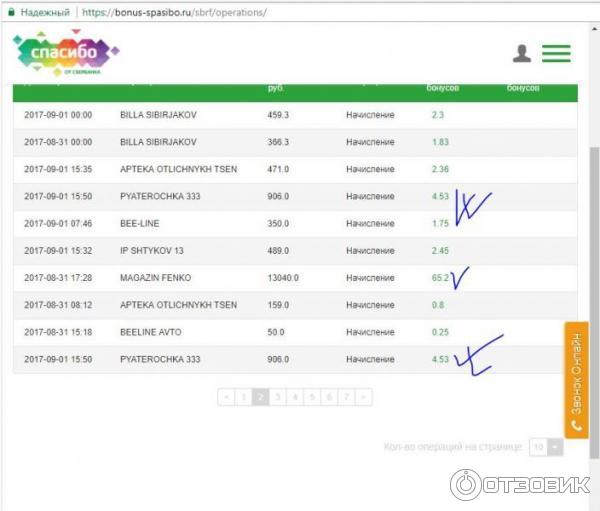Click merchant MAGAZIN FENKO
The height and width of the screenshot is (511, 600).
(x=155, y=278)
